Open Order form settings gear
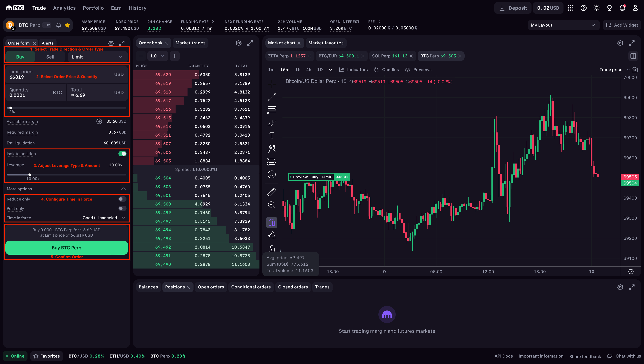Screen dimensions: 644x364 pos(111,43)
